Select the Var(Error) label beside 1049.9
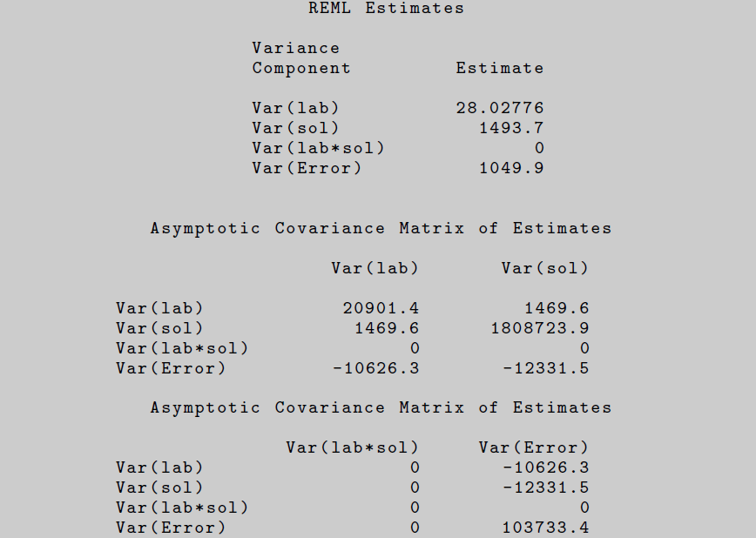The image size is (756, 538). pyautogui.click(x=307, y=168)
